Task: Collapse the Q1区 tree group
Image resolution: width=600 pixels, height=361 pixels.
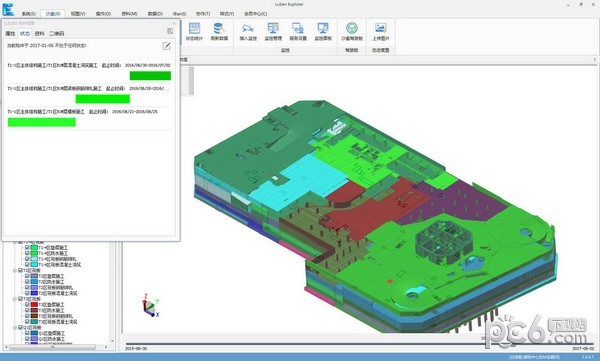Action: pyautogui.click(x=15, y=328)
